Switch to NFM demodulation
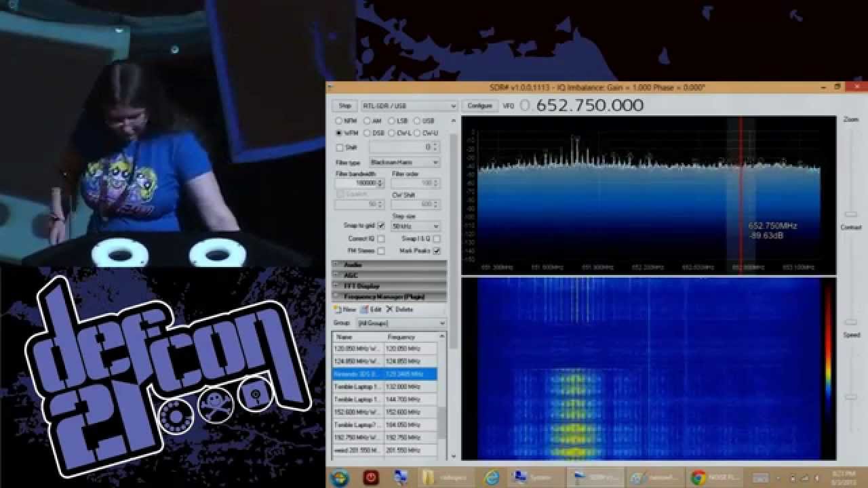 pyautogui.click(x=338, y=121)
